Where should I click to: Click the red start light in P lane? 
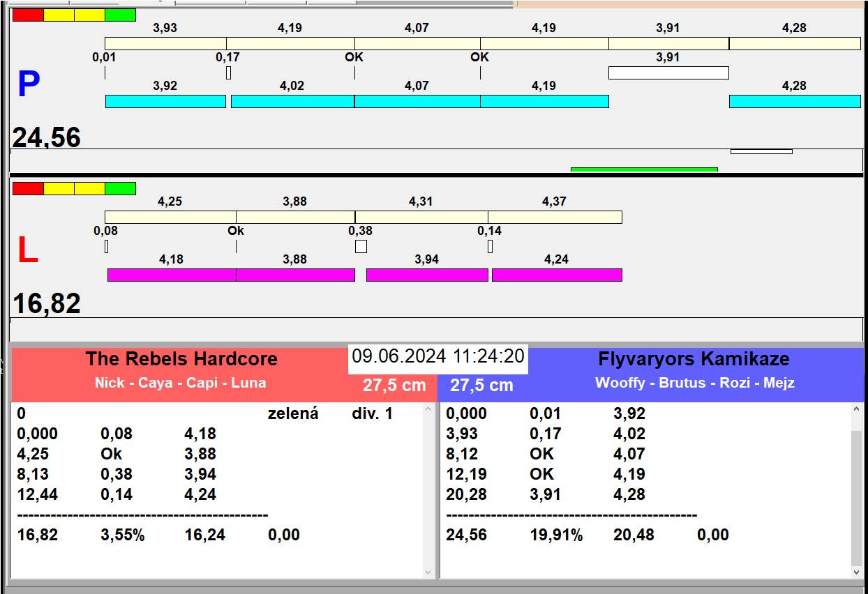click(28, 15)
